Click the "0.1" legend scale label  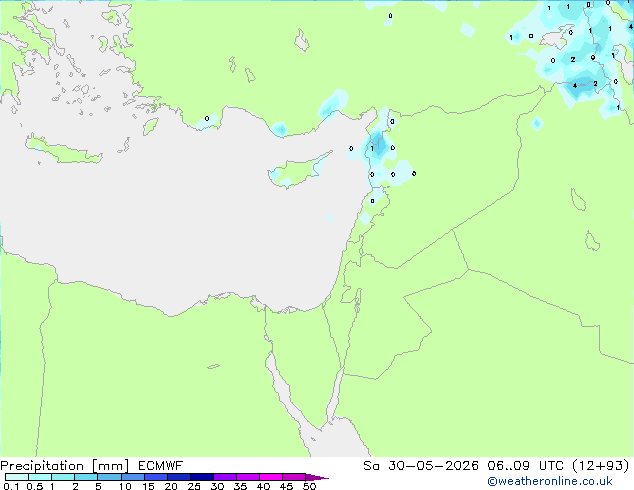[x=11, y=486]
